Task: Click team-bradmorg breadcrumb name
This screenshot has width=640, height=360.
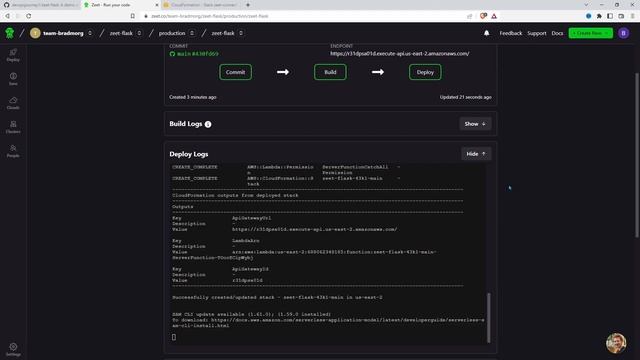Action: tap(63, 33)
